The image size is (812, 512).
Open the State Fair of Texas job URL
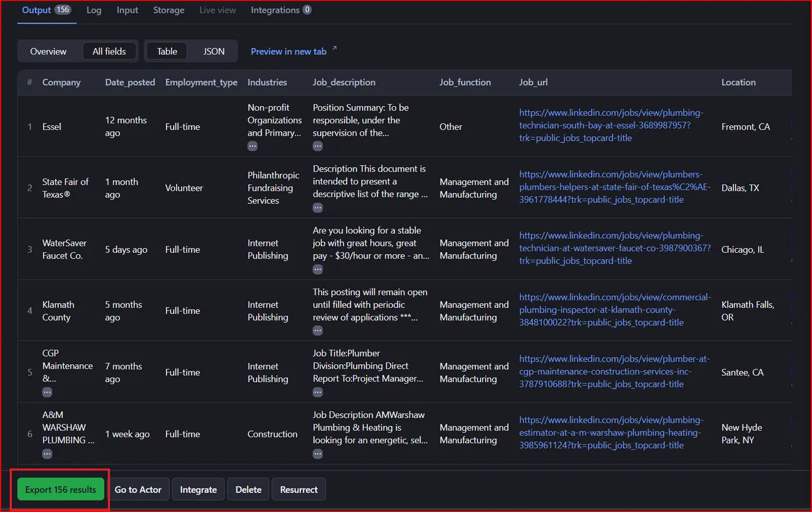(x=615, y=187)
